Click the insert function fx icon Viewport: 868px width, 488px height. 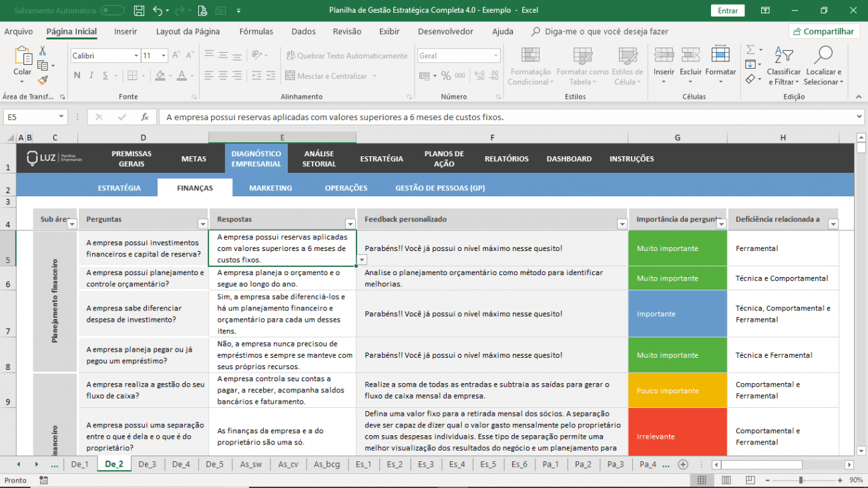pos(145,117)
